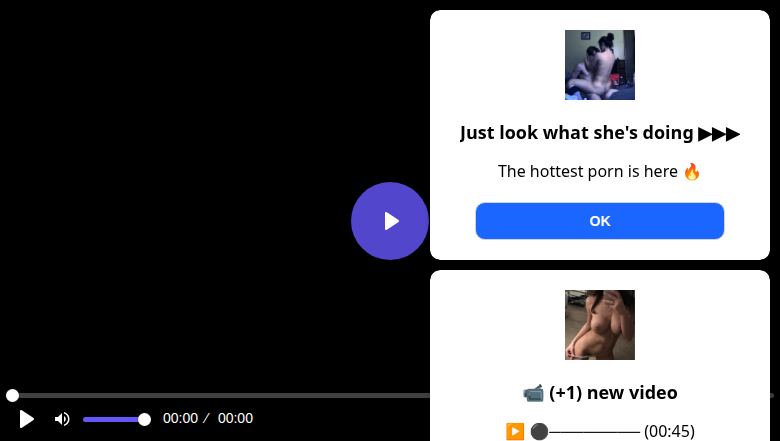The image size is (780, 441).
Task: Mute audio with the speaker icon
Action: 62,419
